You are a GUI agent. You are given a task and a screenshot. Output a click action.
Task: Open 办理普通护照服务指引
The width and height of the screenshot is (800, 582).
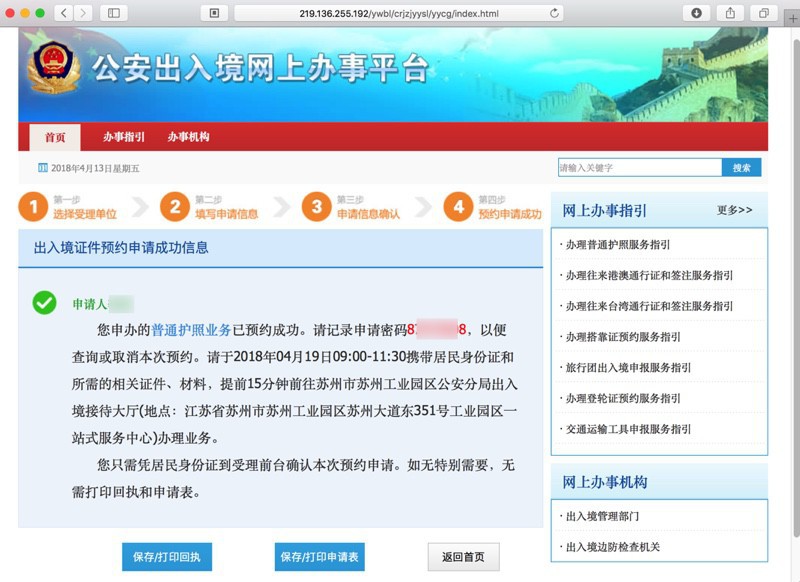pos(617,245)
